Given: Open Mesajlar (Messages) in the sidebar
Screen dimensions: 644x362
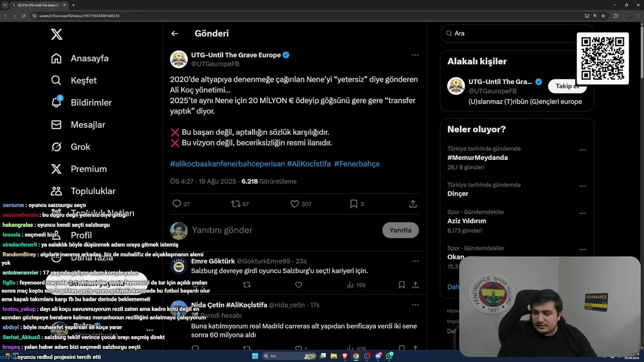Looking at the screenshot, I should coord(78,125).
